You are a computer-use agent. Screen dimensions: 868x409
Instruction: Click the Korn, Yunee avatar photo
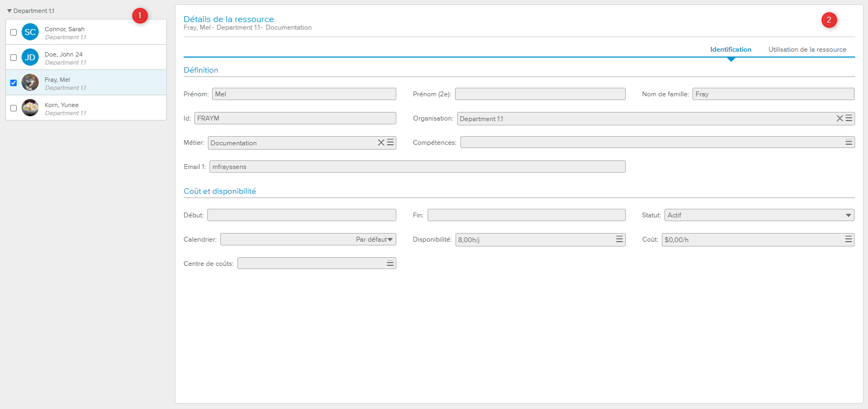point(30,108)
